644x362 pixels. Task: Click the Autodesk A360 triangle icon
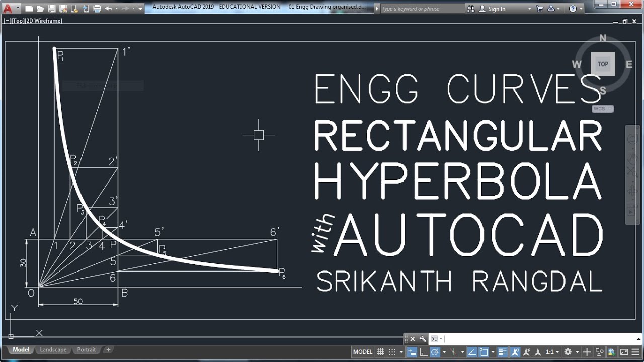[x=551, y=9]
